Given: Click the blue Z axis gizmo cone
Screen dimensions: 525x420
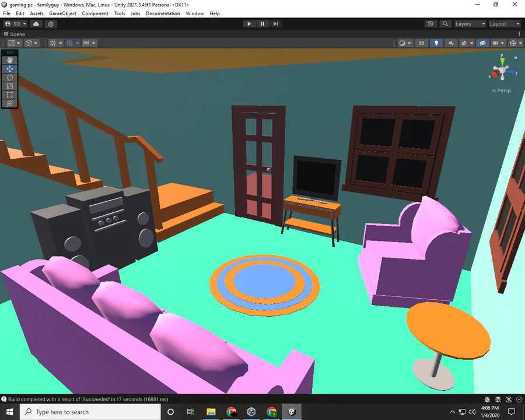Looking at the screenshot, I should (x=511, y=72).
